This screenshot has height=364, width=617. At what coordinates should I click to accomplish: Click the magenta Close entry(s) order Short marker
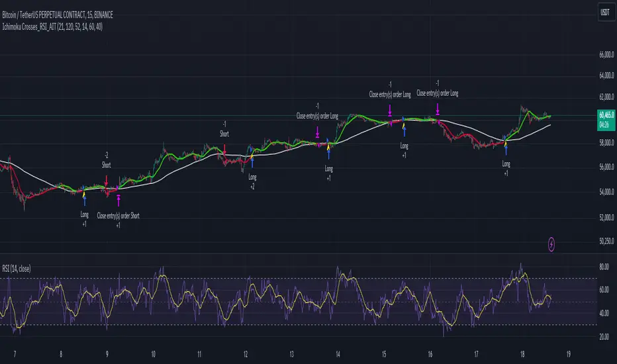(119, 201)
